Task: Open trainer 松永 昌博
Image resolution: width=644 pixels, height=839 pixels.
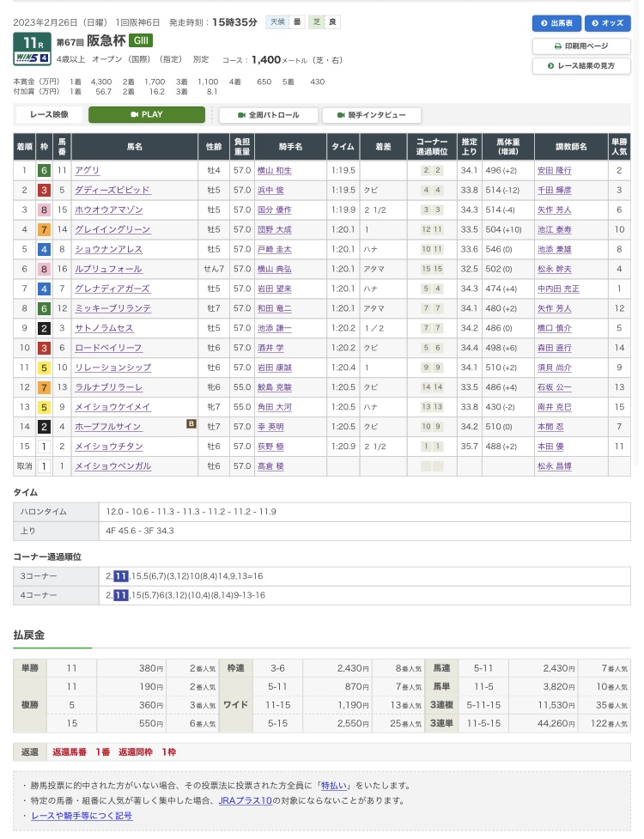Action: (x=554, y=466)
